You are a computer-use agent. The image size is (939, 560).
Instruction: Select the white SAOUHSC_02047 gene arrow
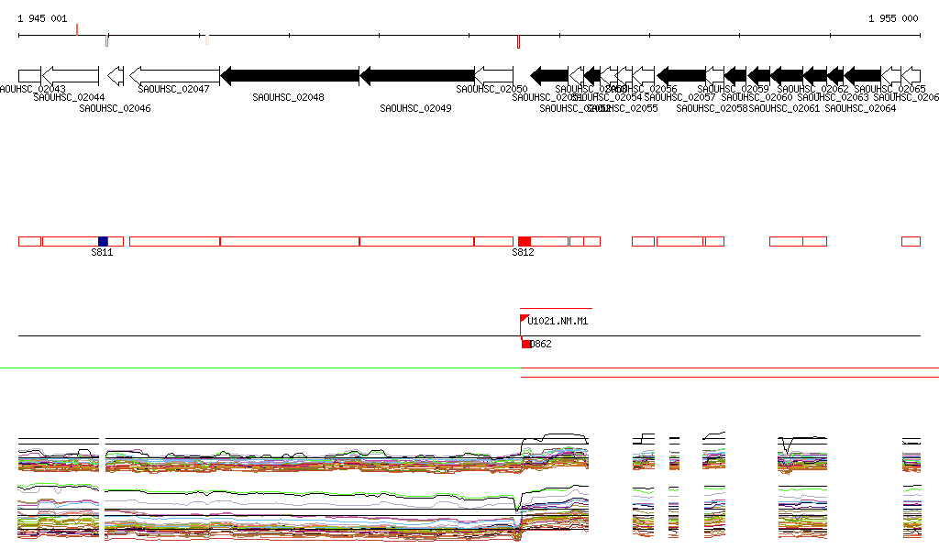174,76
